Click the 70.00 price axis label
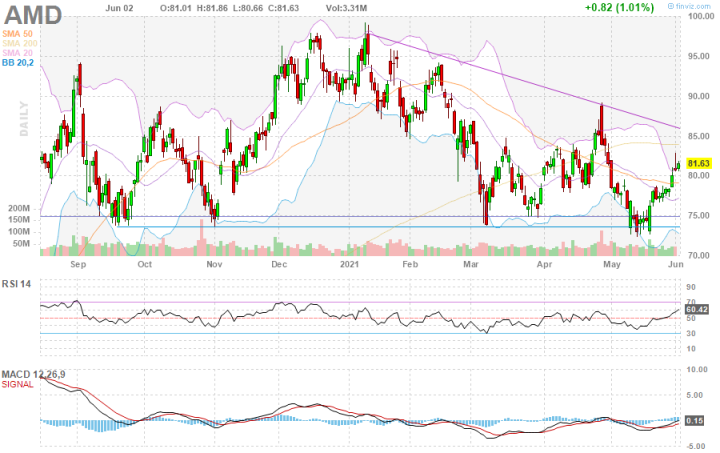720x453 pixels. pos(698,256)
